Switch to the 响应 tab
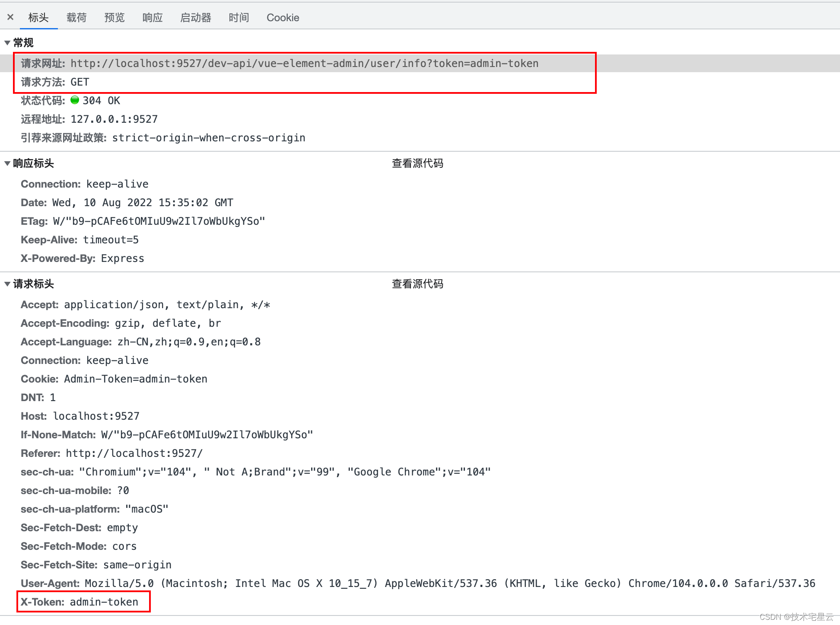The width and height of the screenshot is (840, 625). (153, 17)
